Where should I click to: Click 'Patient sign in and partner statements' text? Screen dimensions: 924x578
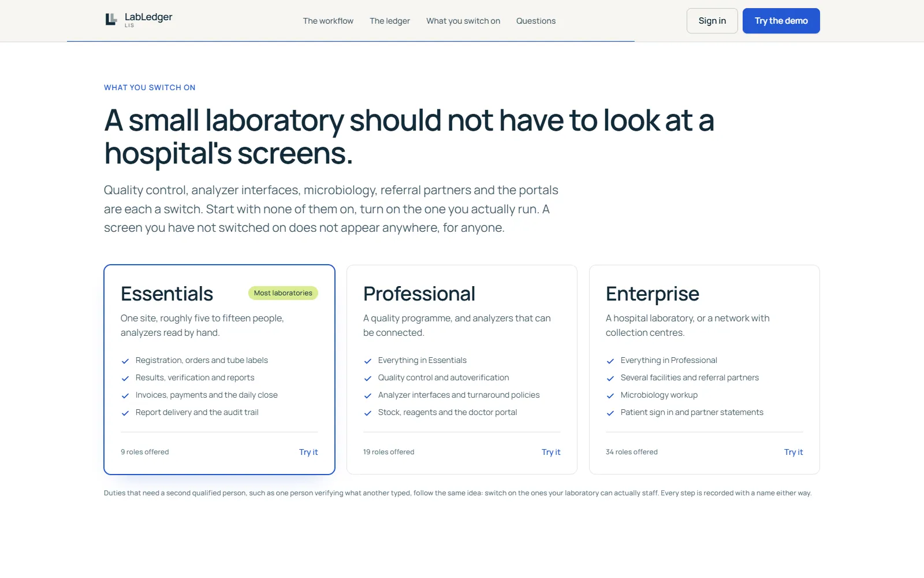pyautogui.click(x=692, y=412)
